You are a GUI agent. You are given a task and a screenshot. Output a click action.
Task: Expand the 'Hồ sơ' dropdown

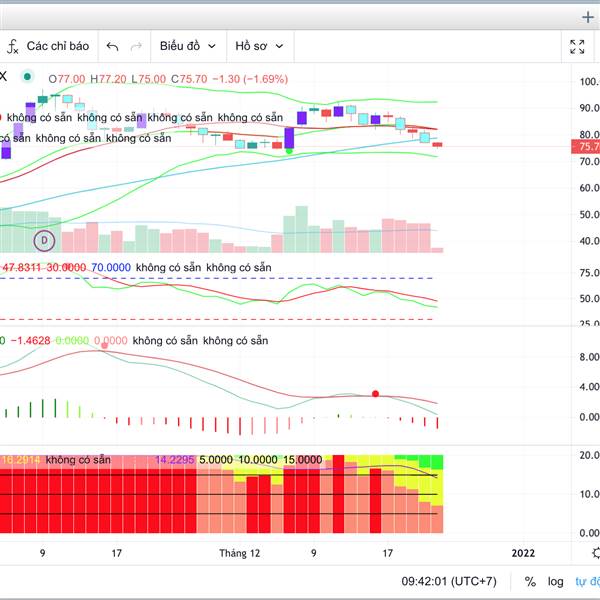tap(259, 46)
